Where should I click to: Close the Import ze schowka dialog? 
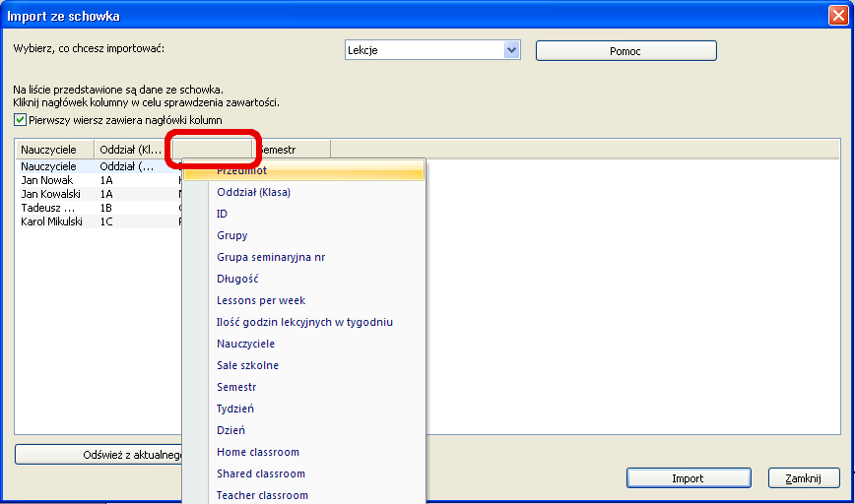coord(838,15)
